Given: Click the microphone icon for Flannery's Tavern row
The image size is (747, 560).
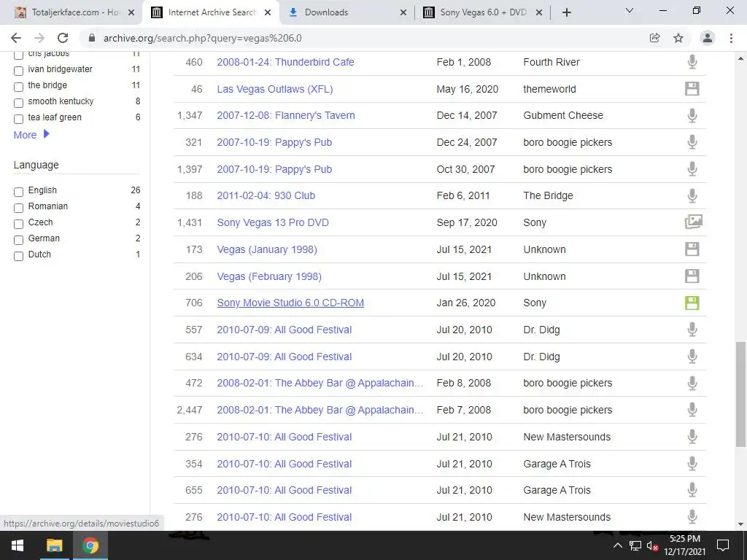Looking at the screenshot, I should point(692,115).
